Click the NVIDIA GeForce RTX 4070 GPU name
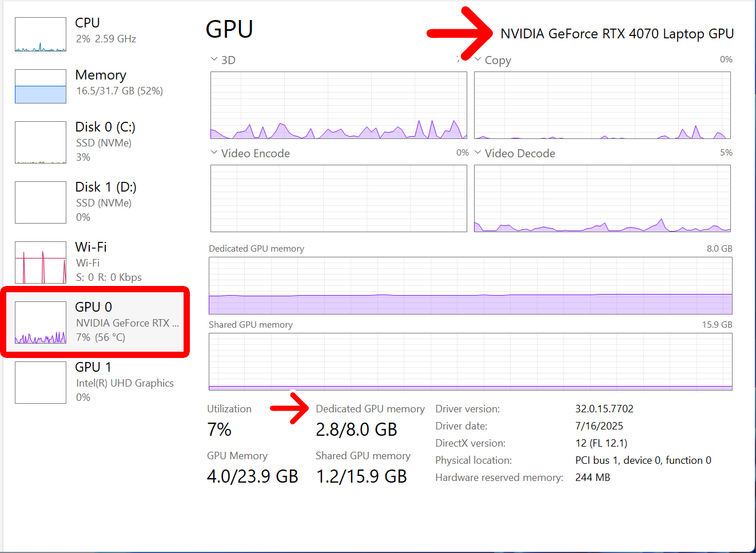The height and width of the screenshot is (553, 756). 618,34
